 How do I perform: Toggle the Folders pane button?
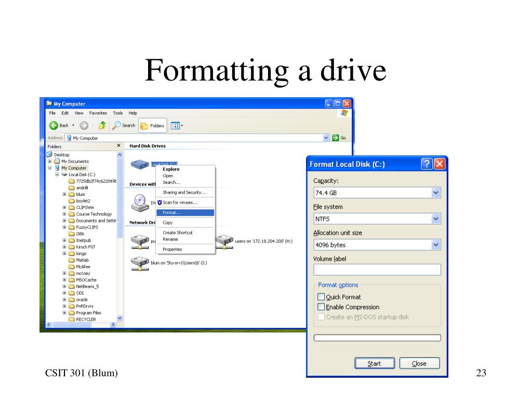pyautogui.click(x=153, y=126)
